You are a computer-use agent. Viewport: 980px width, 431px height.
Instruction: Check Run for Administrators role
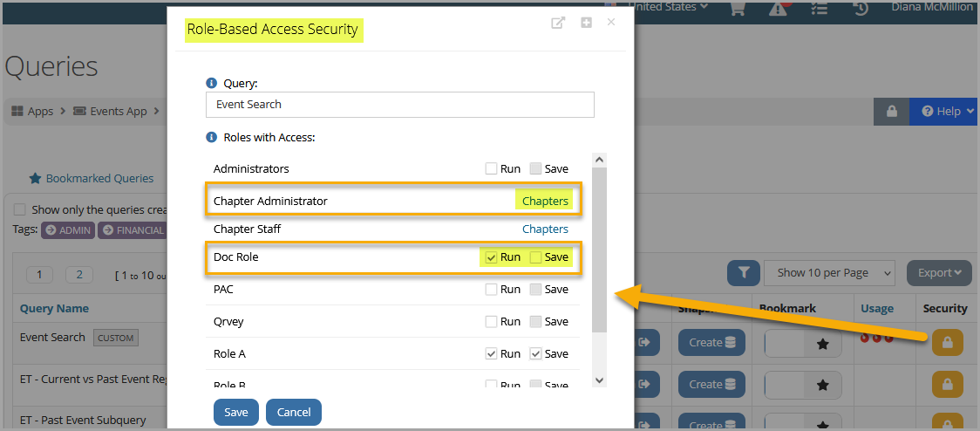pos(491,168)
